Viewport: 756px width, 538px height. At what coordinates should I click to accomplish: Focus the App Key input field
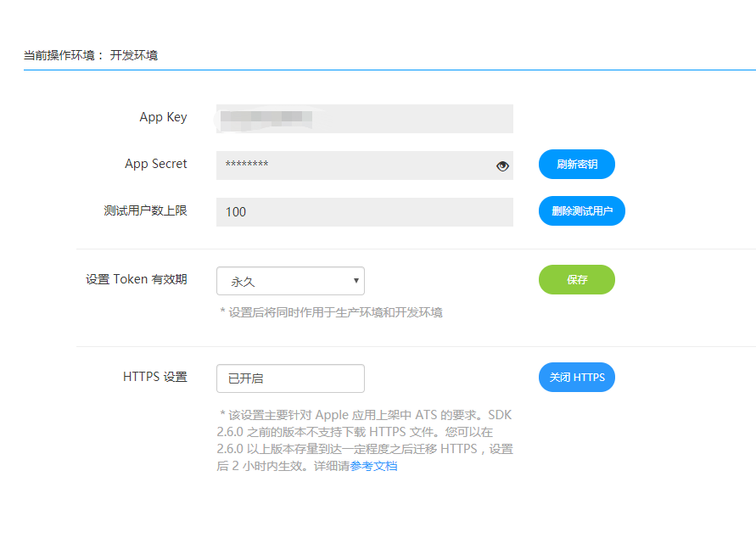(x=364, y=119)
